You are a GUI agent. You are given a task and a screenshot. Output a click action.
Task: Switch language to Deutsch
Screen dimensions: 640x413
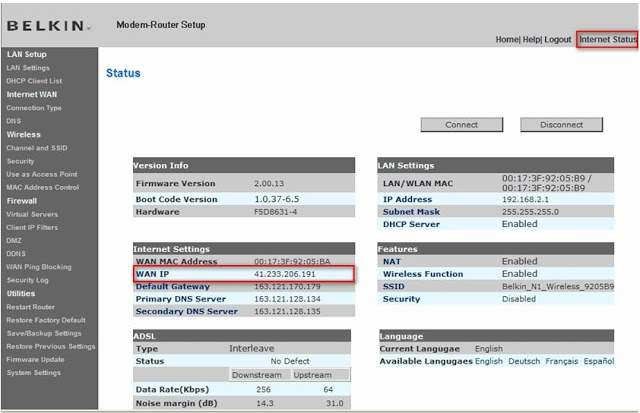pyautogui.click(x=524, y=361)
